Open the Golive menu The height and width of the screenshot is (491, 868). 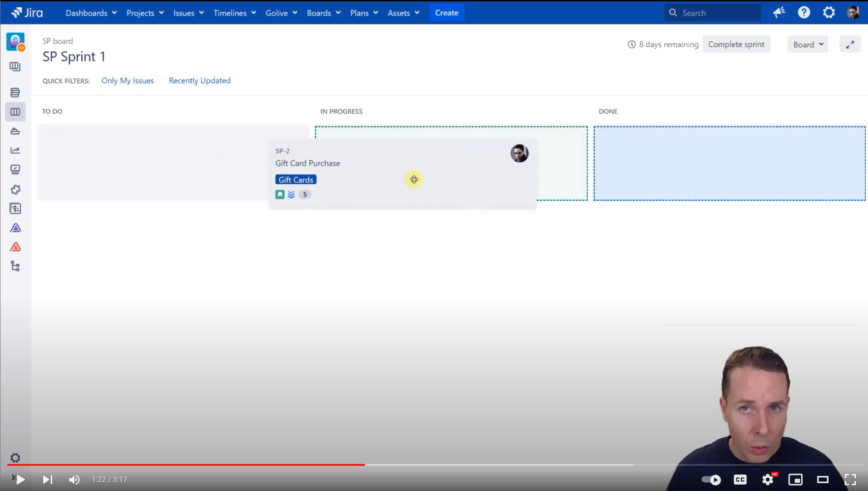point(281,13)
